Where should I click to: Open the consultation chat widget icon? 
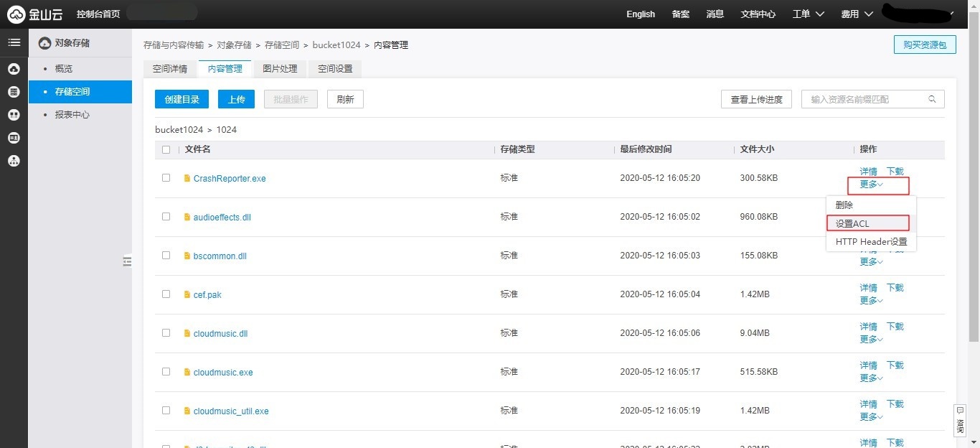960,419
